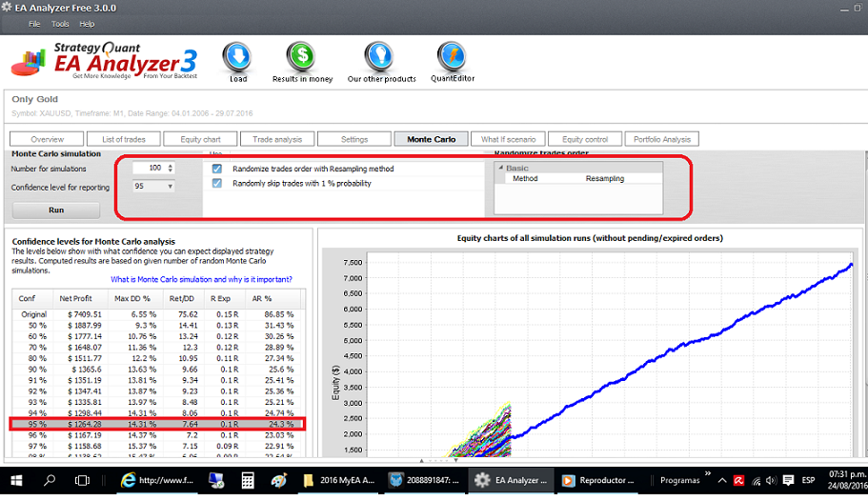Open What is Monte Carlo simulation link

[x=201, y=279]
